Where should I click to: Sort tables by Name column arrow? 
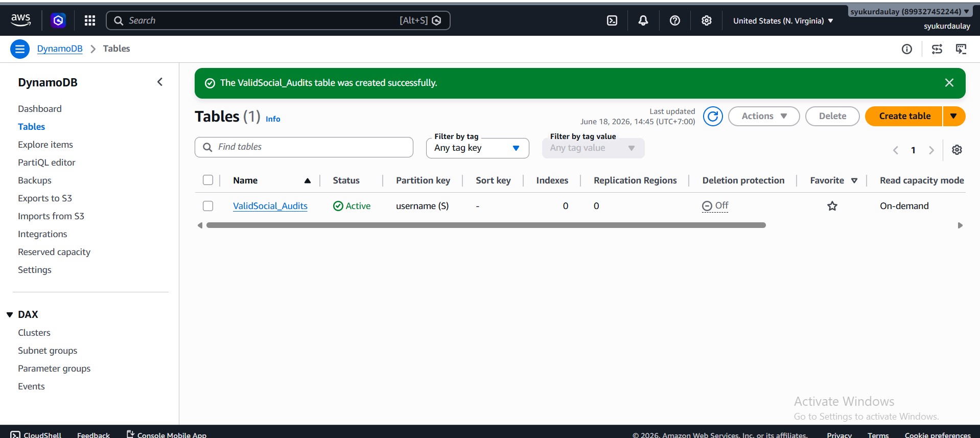point(308,180)
